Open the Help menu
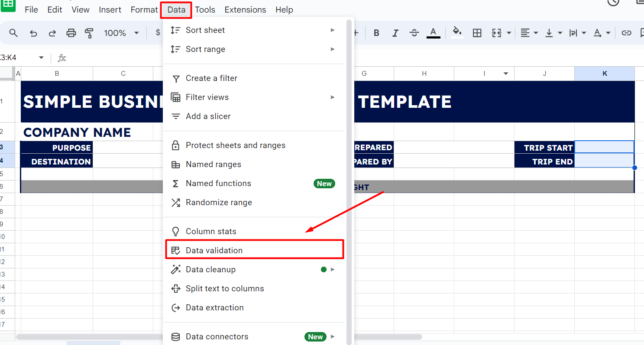The image size is (644, 345). 284,10
